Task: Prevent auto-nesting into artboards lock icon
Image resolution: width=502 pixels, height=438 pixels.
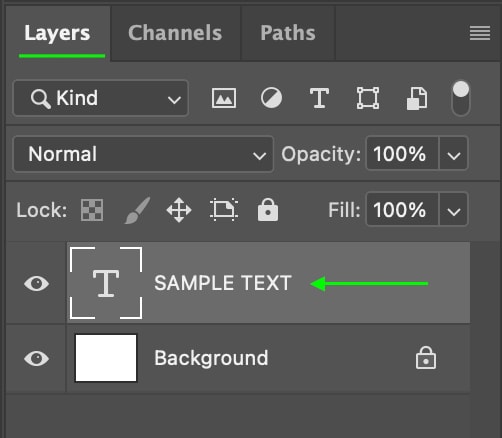Action: [224, 210]
